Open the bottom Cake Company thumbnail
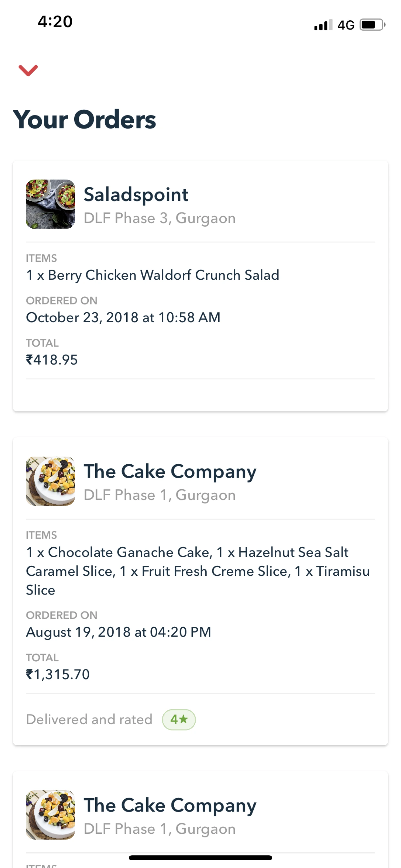The height and width of the screenshot is (868, 401). click(50, 815)
